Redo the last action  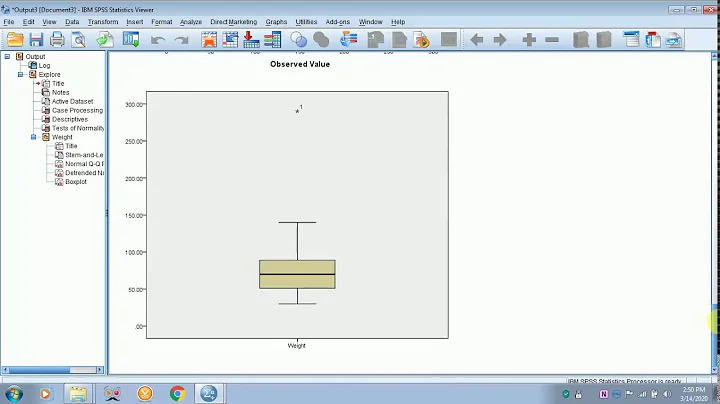[x=182, y=40]
